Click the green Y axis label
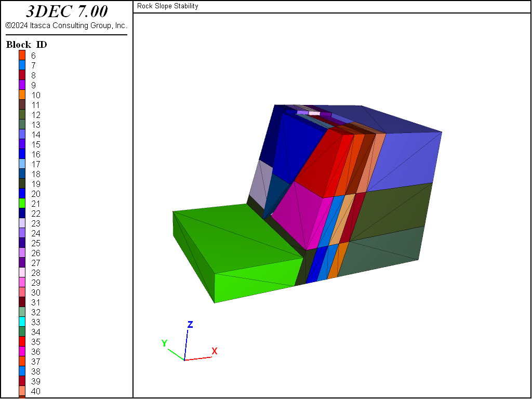The height and width of the screenshot is (399, 532). pos(164,343)
